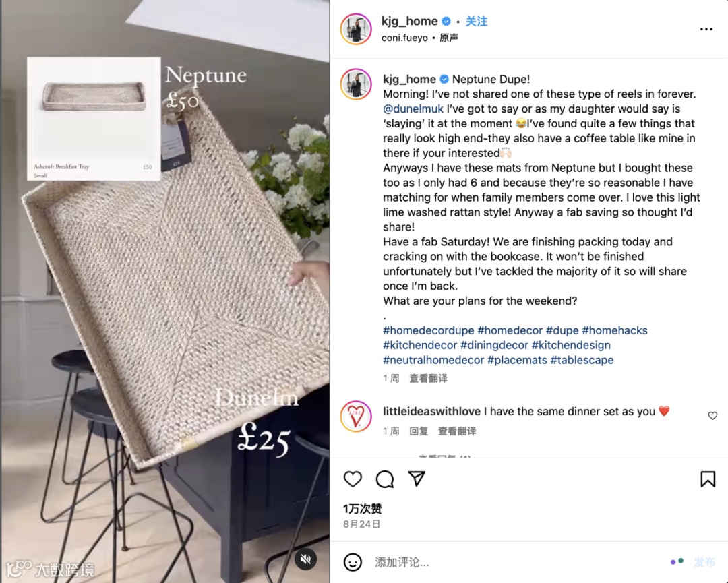Follow kjg_home with 关注 button
The height and width of the screenshot is (583, 728).
(x=477, y=22)
